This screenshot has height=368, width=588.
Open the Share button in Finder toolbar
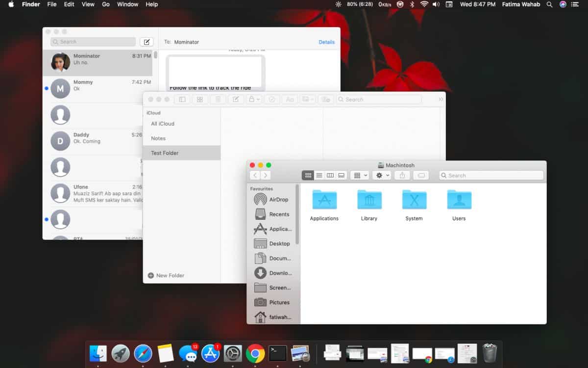pyautogui.click(x=402, y=175)
